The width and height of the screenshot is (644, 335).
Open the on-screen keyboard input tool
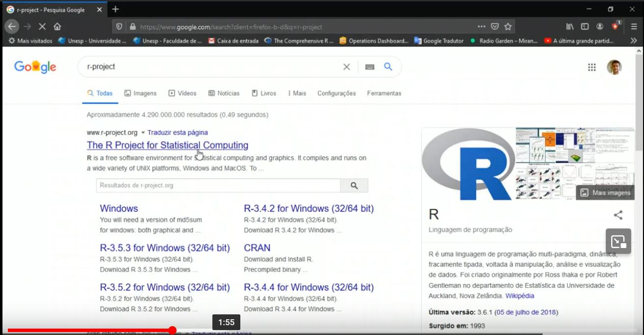(370, 67)
